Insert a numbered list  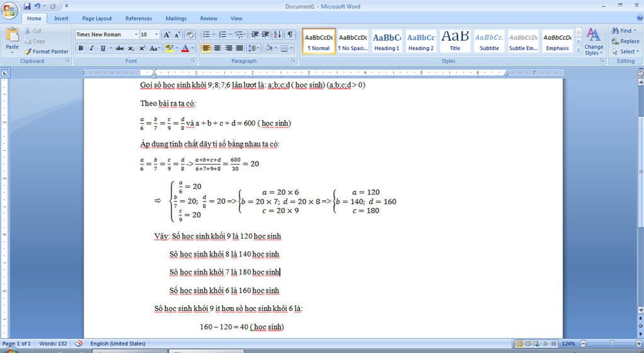pos(224,35)
